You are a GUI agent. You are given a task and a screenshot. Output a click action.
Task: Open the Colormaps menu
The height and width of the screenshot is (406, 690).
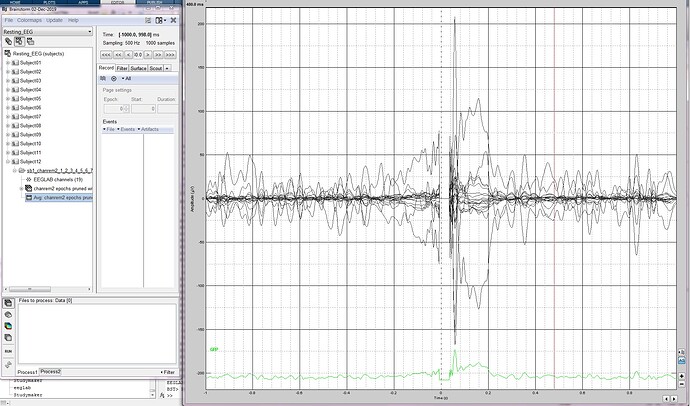tap(29, 20)
